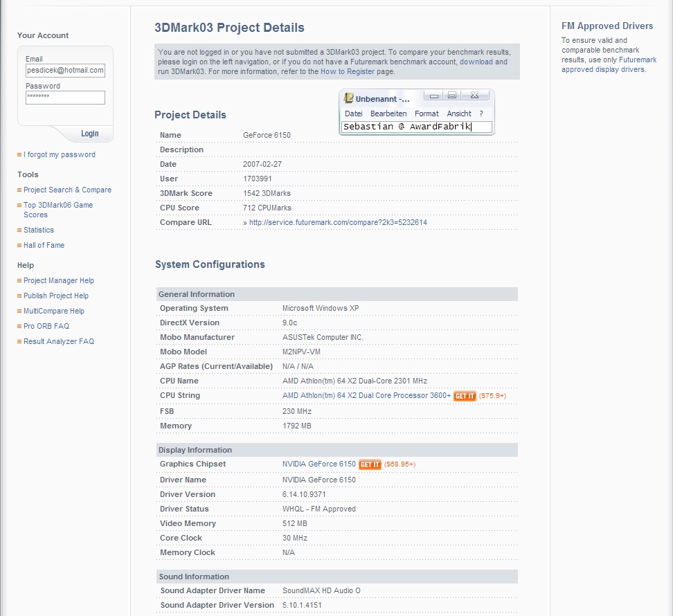673x616 pixels.
Task: Click WHQL - FM Approved driver status
Action: pyautogui.click(x=319, y=509)
